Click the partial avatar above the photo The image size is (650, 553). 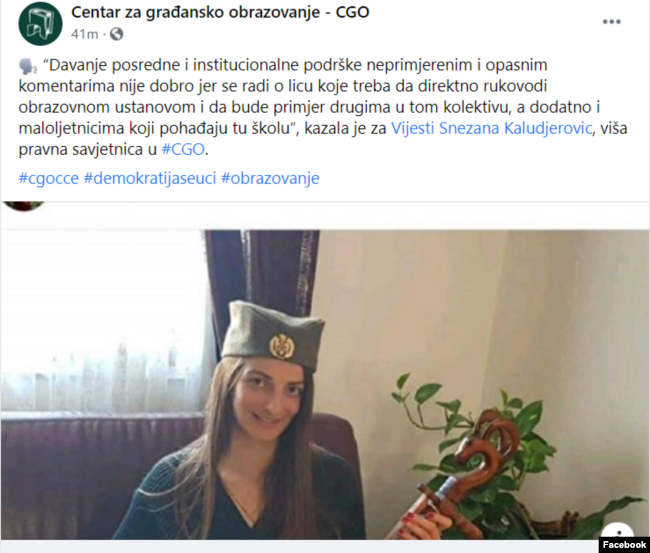pos(24,206)
